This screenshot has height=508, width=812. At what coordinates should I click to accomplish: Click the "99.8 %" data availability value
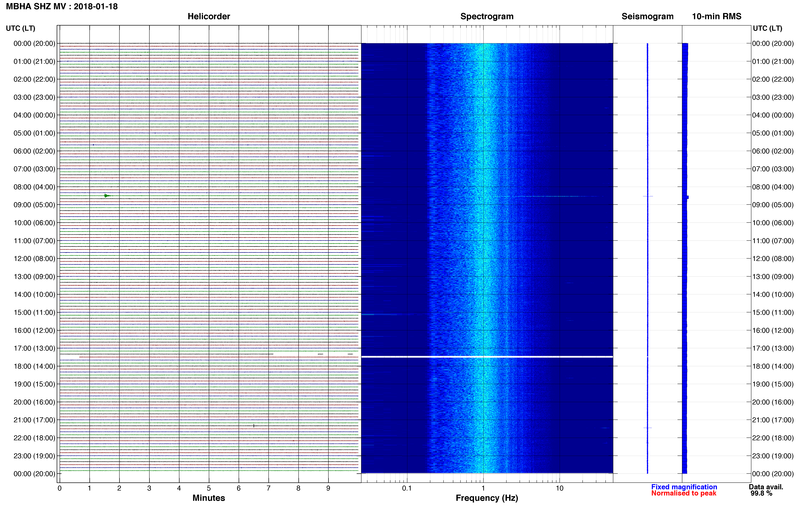pyautogui.click(x=761, y=493)
